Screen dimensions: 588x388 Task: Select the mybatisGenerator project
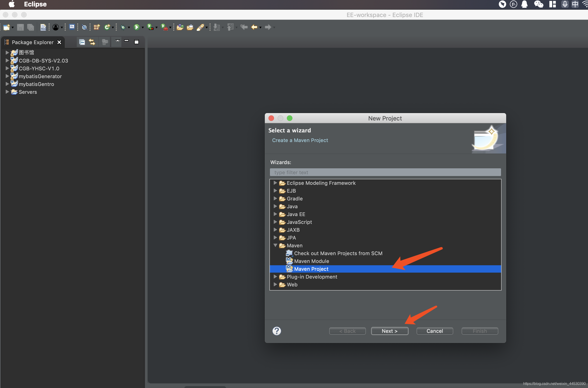[x=40, y=76]
